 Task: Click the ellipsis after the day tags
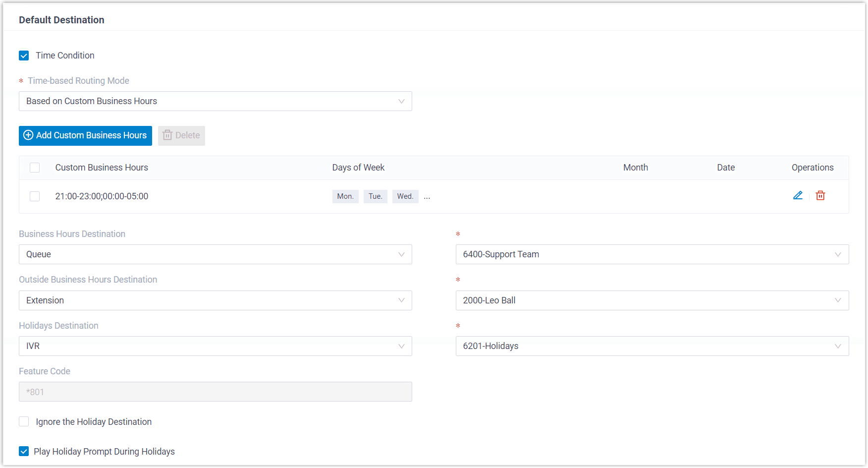pos(427,197)
